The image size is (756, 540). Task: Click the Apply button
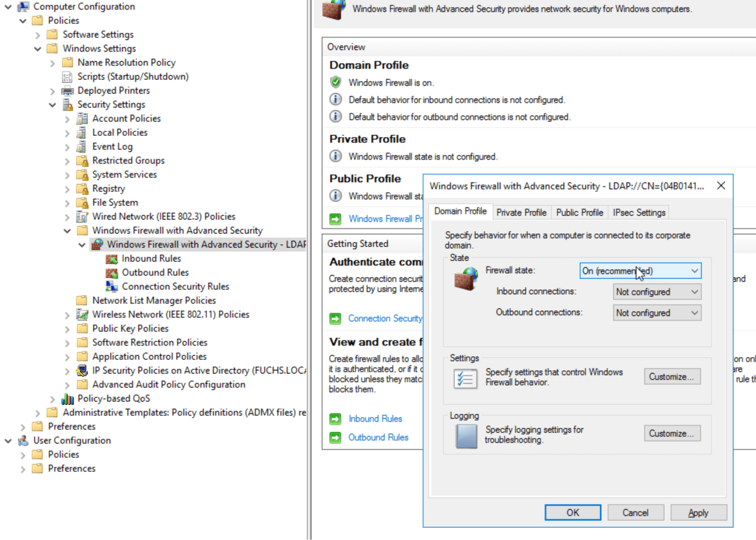699,512
